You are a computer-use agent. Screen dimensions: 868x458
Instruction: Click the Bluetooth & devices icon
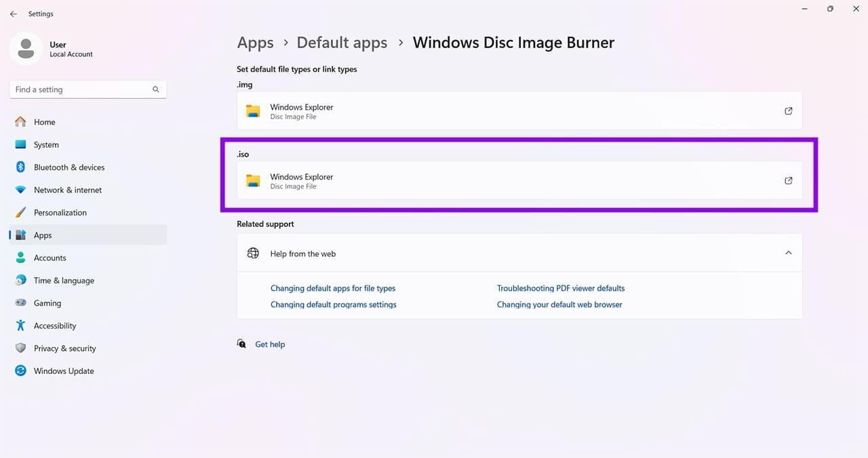coord(21,167)
